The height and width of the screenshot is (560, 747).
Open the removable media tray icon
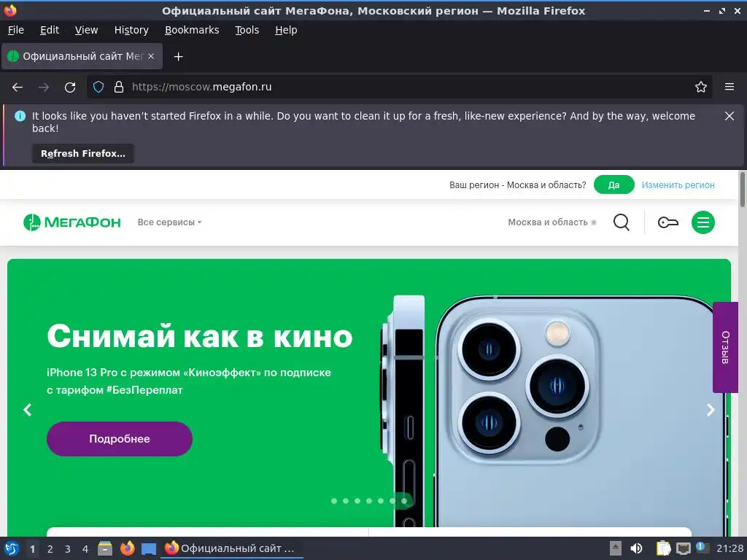coord(616,548)
